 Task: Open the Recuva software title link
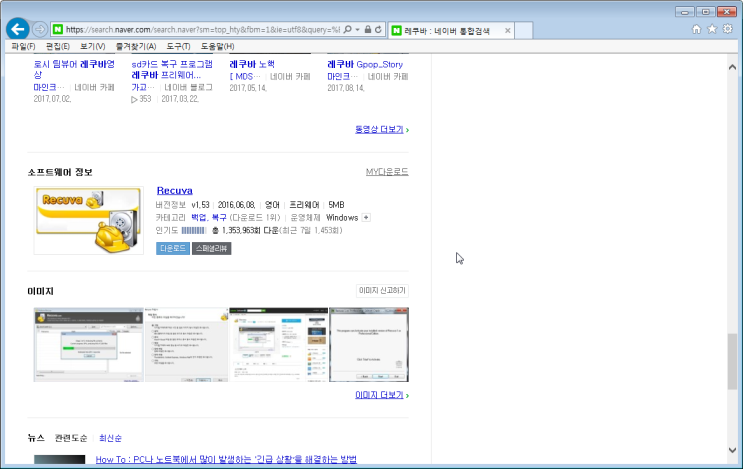pos(174,190)
